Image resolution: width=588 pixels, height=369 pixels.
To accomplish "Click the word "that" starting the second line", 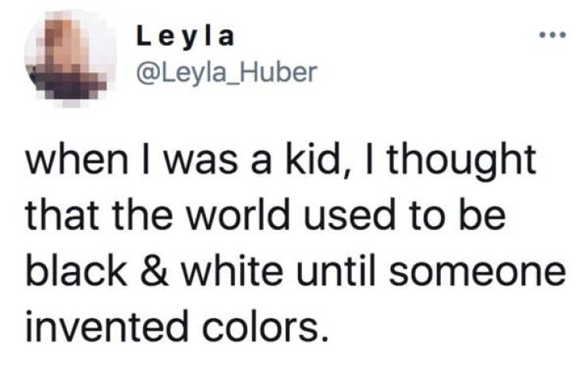I will [x=58, y=214].
